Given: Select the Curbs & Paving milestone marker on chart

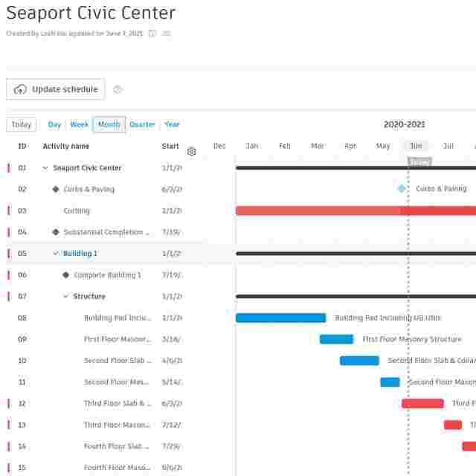Looking at the screenshot, I should point(402,189).
